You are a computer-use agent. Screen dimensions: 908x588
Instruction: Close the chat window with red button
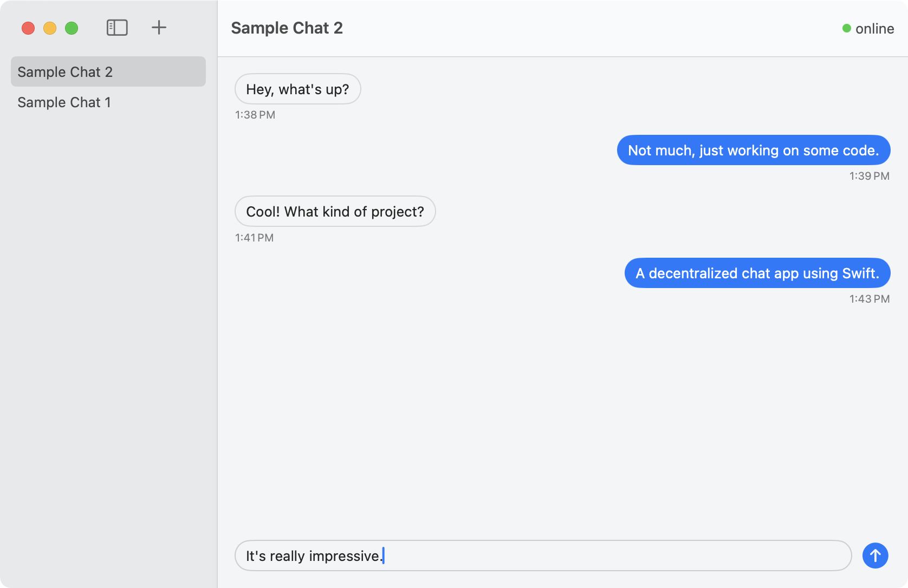pyautogui.click(x=28, y=28)
